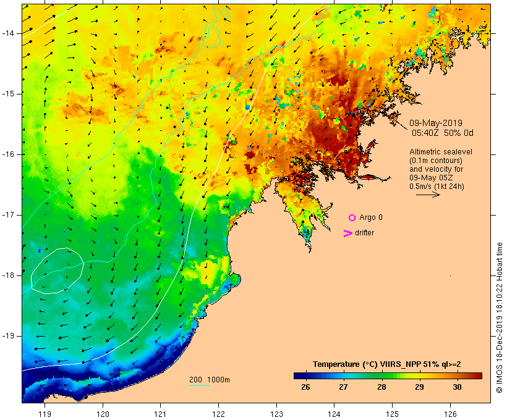Click the 28 value on temperature scale
This screenshot has height=420, width=507.
pyautogui.click(x=381, y=387)
